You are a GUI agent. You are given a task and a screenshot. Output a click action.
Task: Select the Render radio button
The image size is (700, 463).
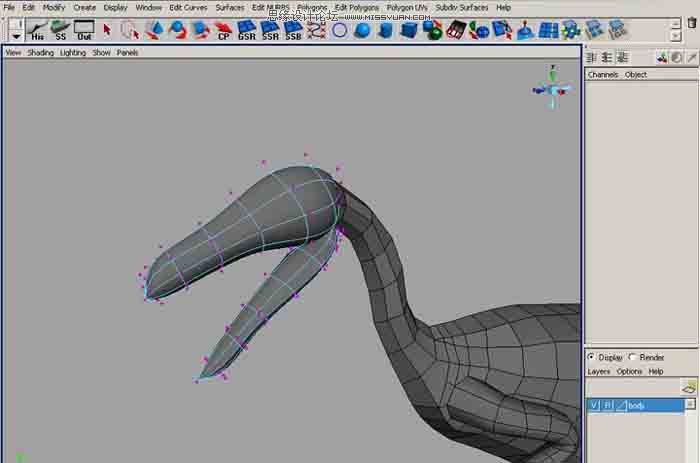(x=632, y=357)
